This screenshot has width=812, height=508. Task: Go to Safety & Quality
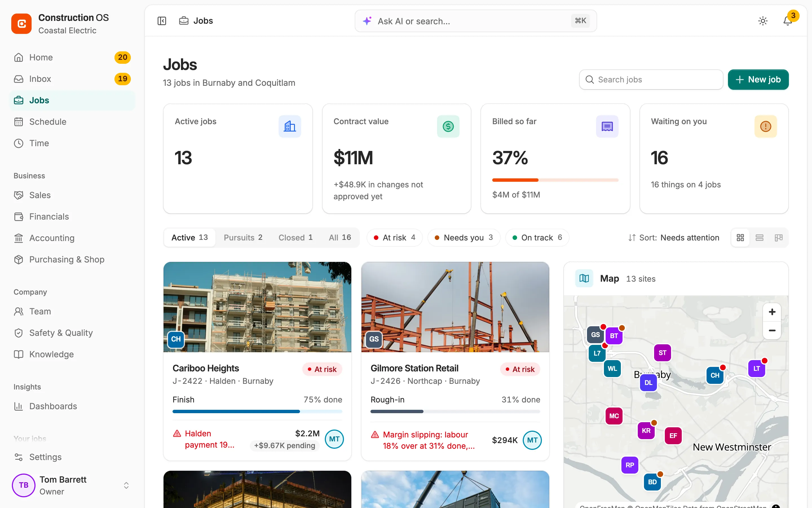coord(72,333)
